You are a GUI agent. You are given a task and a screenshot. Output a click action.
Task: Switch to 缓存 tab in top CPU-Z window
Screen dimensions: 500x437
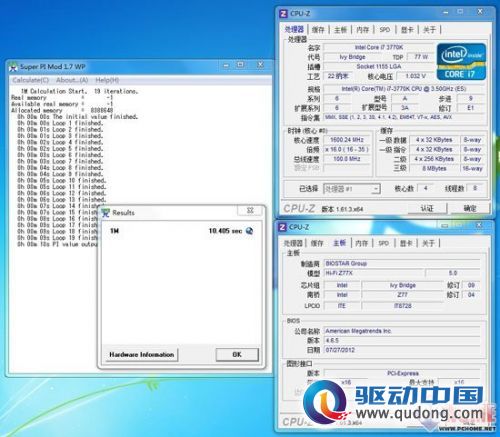coord(318,30)
